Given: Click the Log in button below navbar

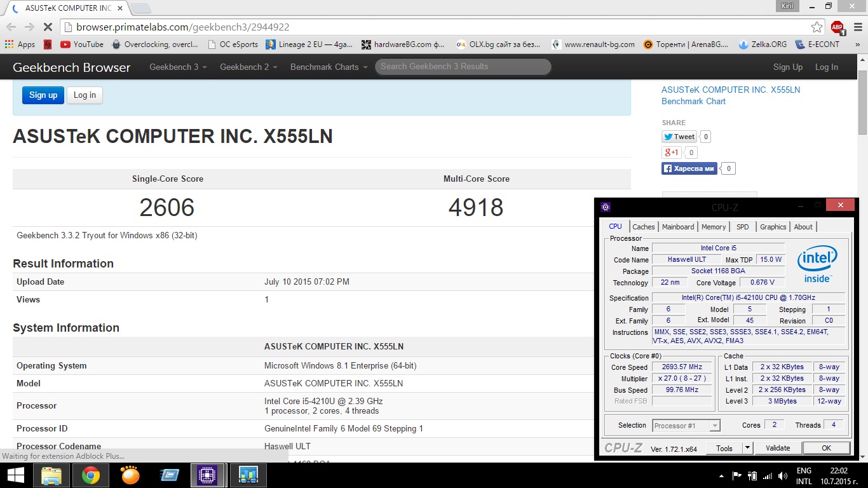Looking at the screenshot, I should click(85, 95).
